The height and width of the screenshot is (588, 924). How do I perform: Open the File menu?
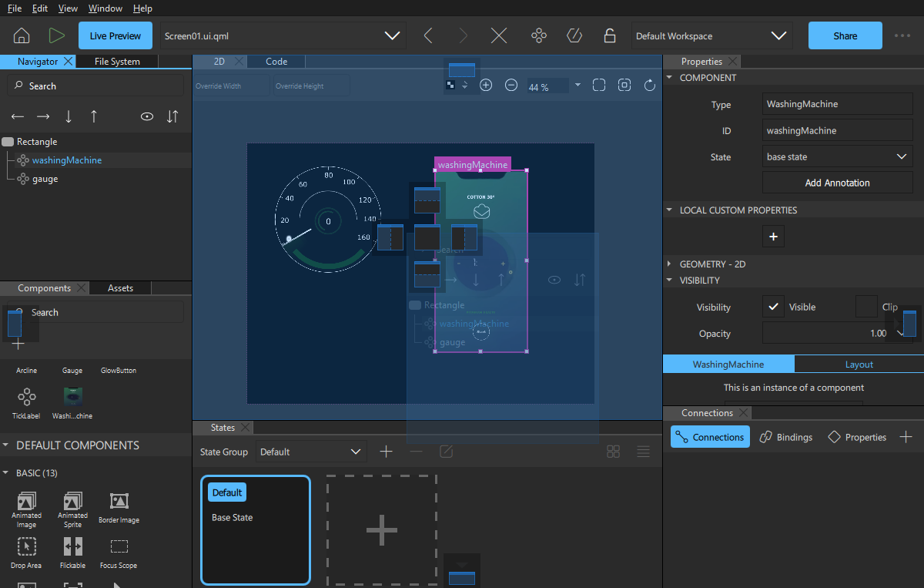(x=14, y=8)
